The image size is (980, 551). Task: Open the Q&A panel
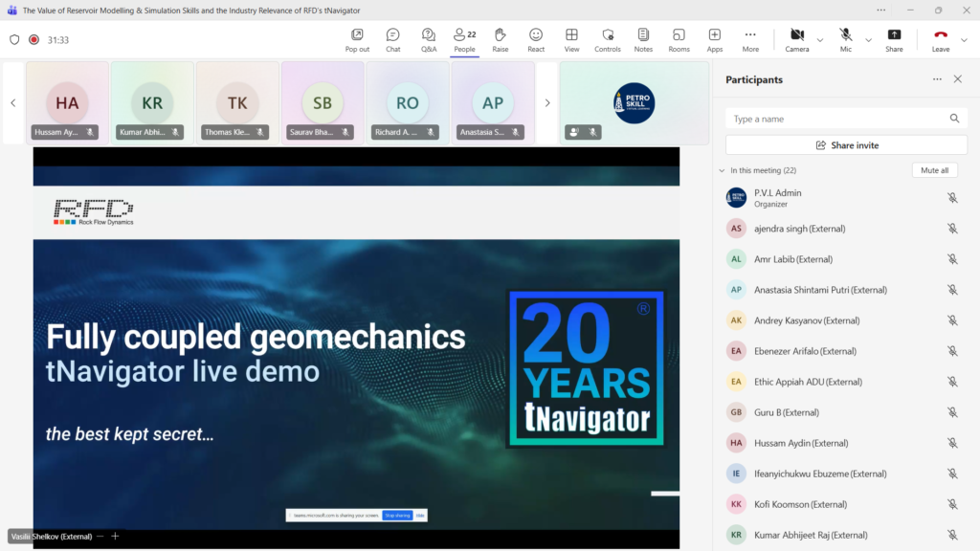[x=429, y=39]
